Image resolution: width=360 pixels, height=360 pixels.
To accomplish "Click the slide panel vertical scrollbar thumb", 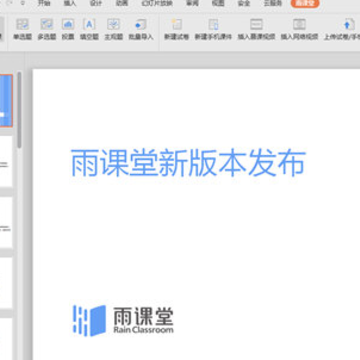I will 19,110.
